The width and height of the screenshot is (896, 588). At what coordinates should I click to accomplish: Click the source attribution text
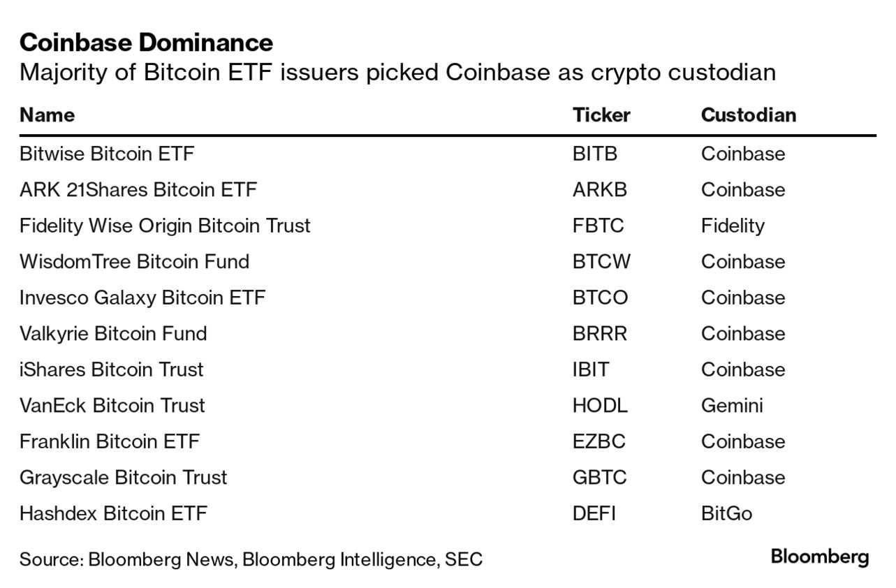point(251,559)
